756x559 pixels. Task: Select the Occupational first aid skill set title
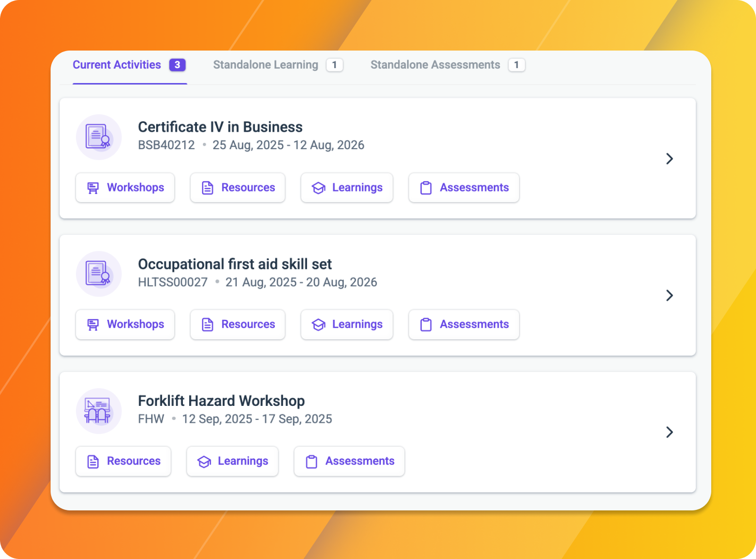[235, 264]
